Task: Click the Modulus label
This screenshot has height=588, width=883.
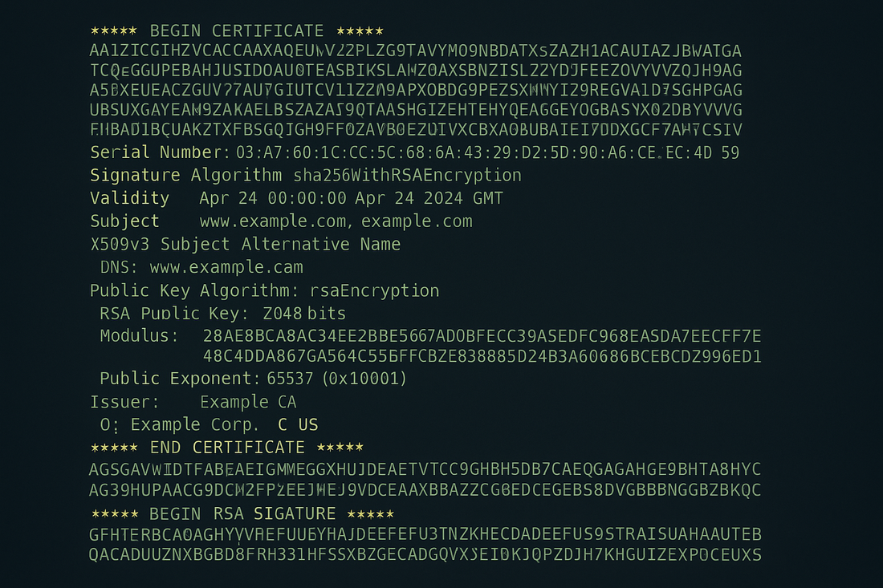Action: pos(139,336)
